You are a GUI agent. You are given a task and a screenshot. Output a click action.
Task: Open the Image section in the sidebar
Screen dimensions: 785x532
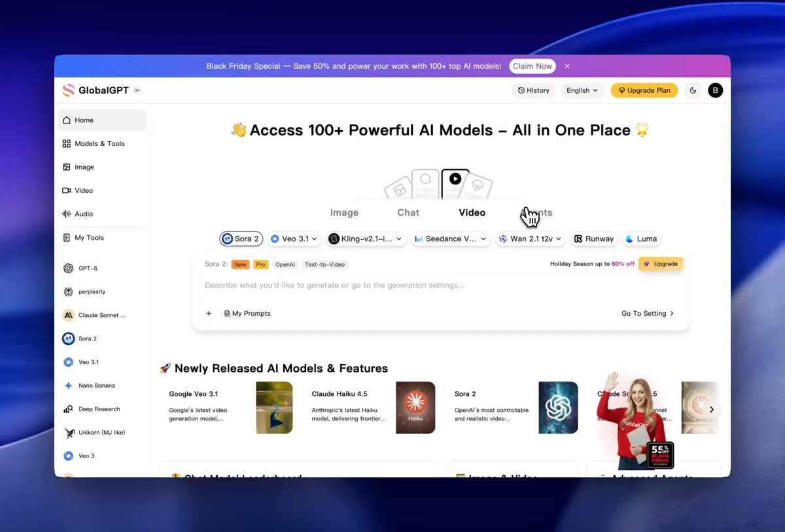pyautogui.click(x=102, y=167)
